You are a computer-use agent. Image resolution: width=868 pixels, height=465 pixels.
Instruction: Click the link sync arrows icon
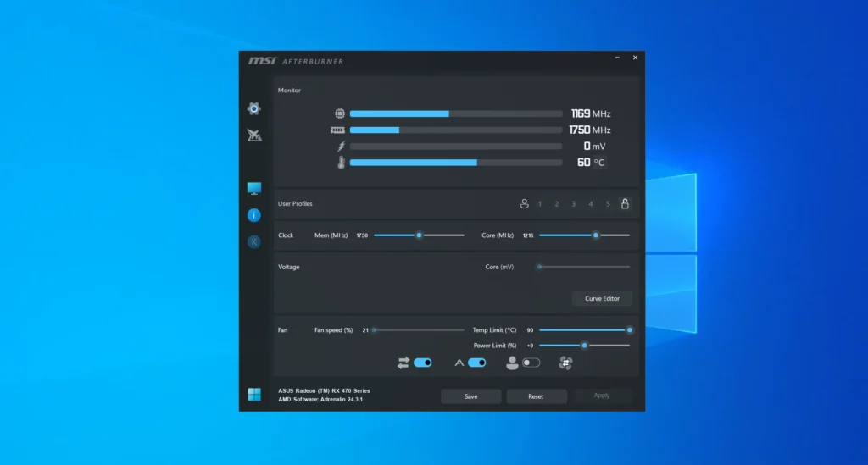[403, 363]
